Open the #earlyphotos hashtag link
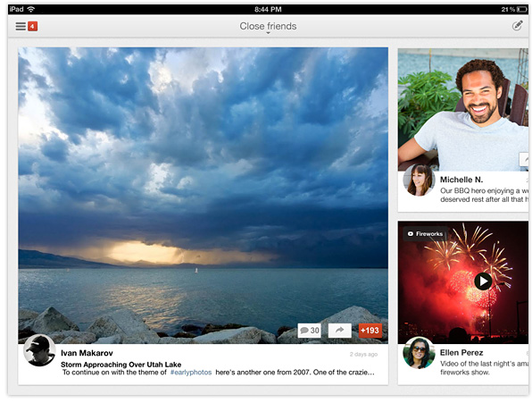This screenshot has height=403, width=532. [191, 373]
